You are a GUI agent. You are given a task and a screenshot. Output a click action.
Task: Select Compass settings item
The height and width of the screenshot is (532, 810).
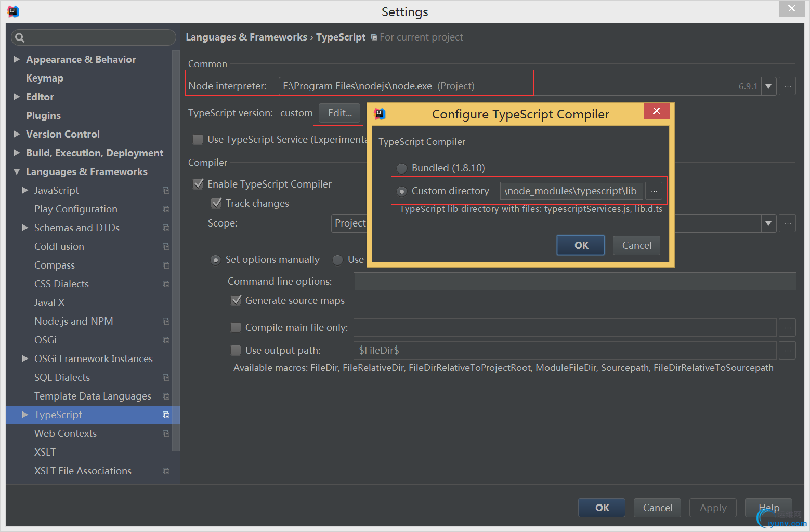[x=55, y=265]
